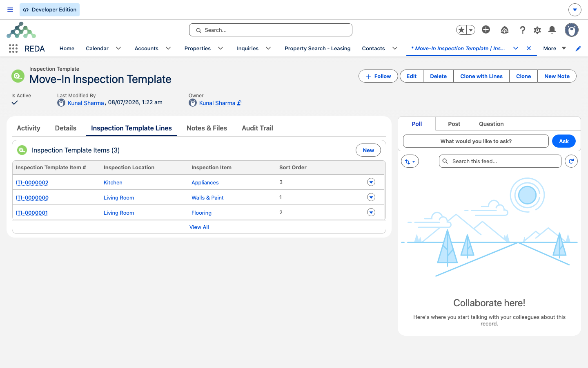Viewport: 588px width, 368px height.
Task: Click the Clone with Lines button
Action: coord(481,76)
